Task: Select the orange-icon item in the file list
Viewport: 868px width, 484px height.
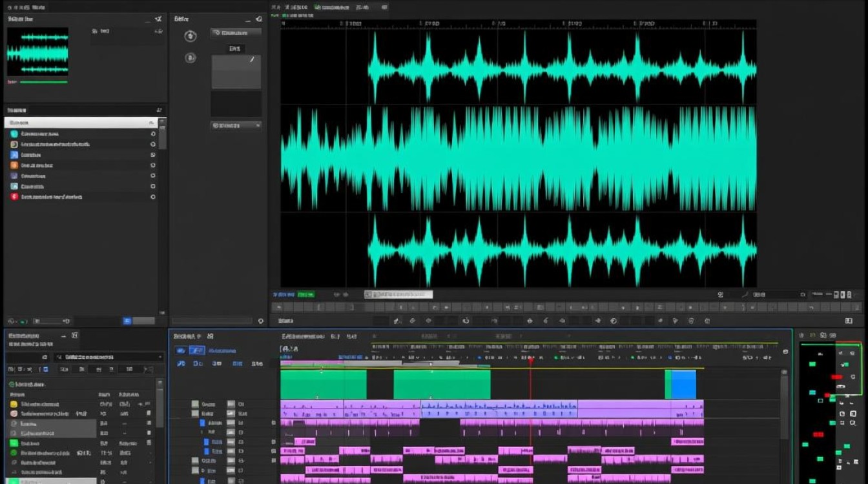Action: (82, 165)
